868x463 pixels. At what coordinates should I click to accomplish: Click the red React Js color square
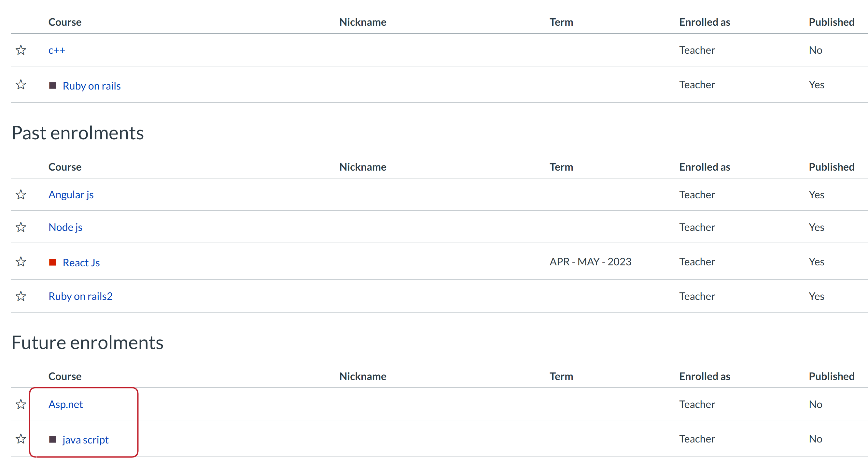52,262
